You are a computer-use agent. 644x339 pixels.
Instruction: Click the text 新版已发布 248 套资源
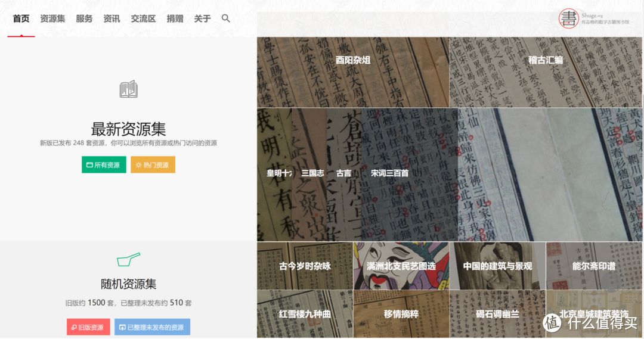click(x=72, y=143)
